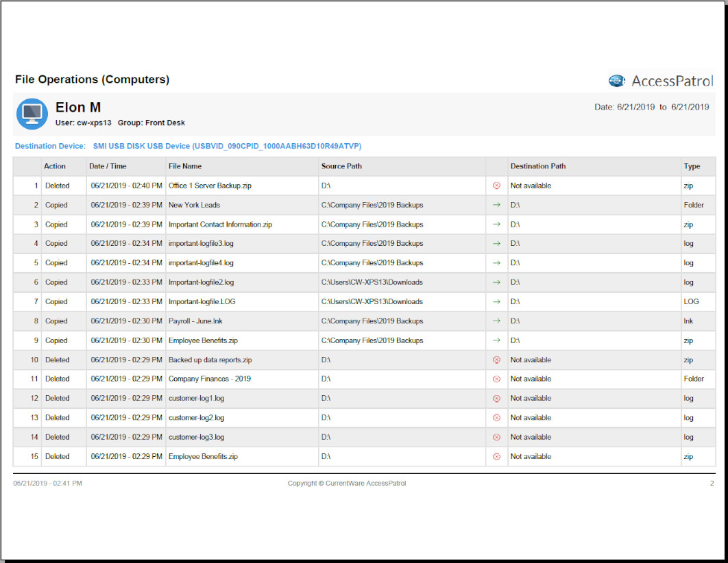Click red deleted icon in customer-log3.log row

click(496, 437)
